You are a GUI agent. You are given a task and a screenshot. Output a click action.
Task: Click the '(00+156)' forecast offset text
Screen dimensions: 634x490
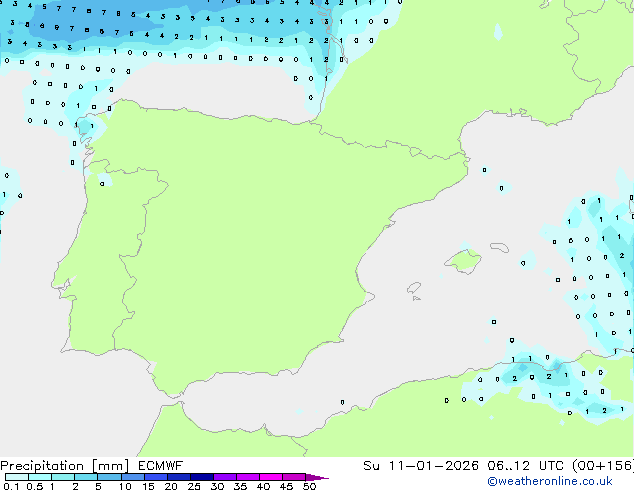[603, 466]
